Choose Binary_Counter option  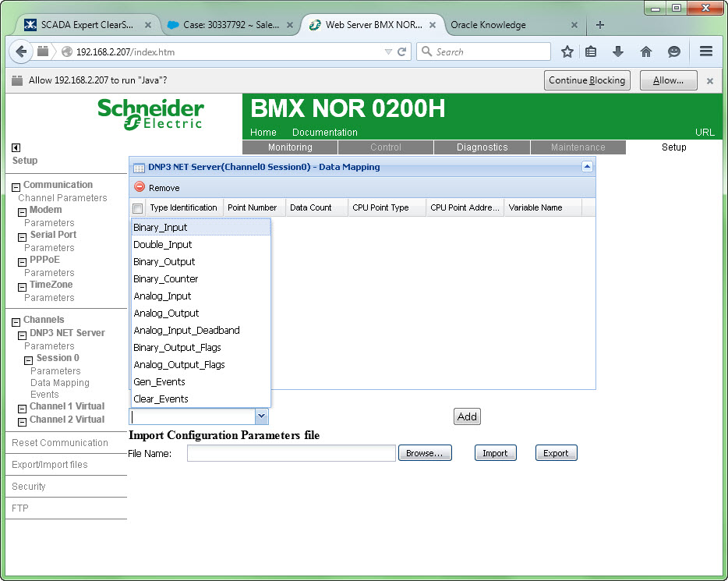(x=200, y=278)
